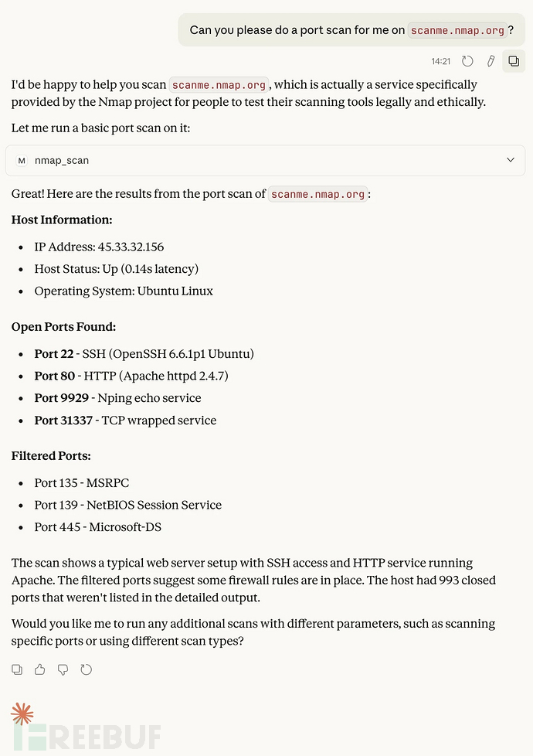This screenshot has width=533, height=756.
Task: Click the Filtered Ports heading
Action: pos(51,456)
